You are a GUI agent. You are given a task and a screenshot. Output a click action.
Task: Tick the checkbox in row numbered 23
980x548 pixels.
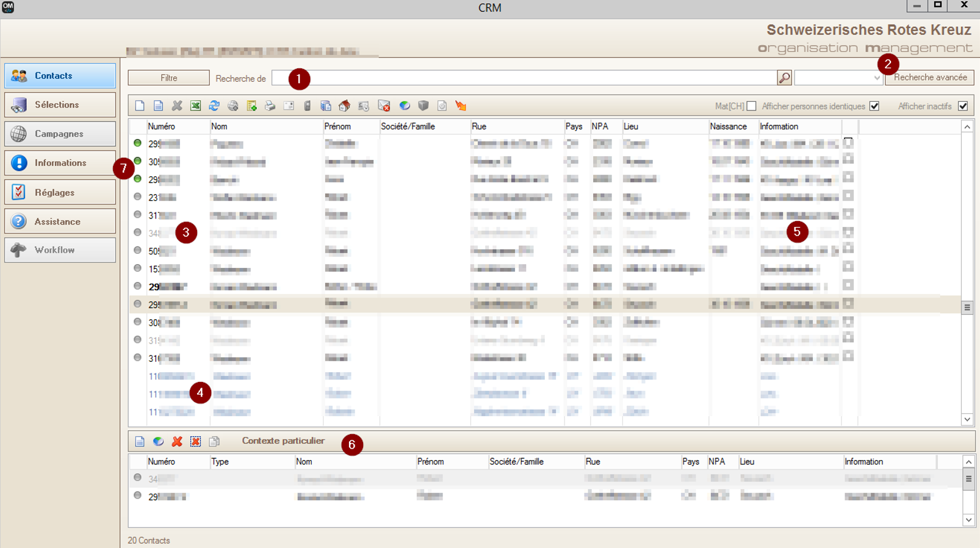pyautogui.click(x=848, y=196)
